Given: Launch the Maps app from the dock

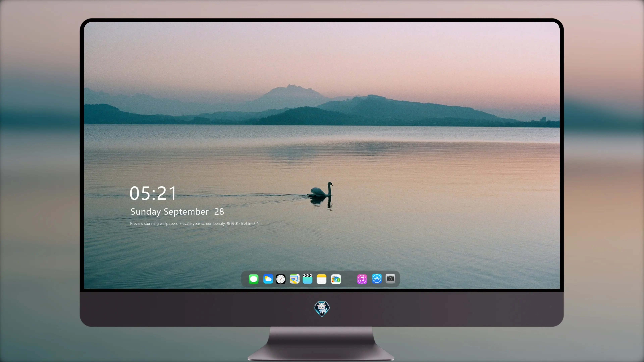Looking at the screenshot, I should (294, 279).
